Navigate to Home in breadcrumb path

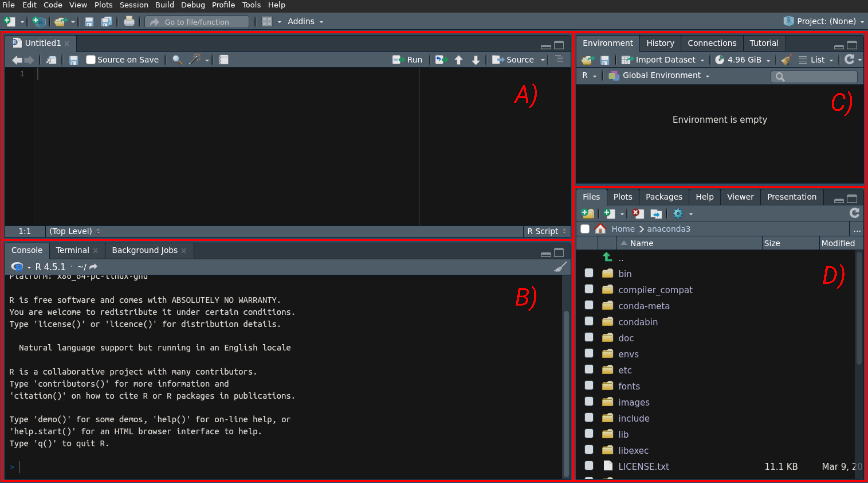click(623, 229)
